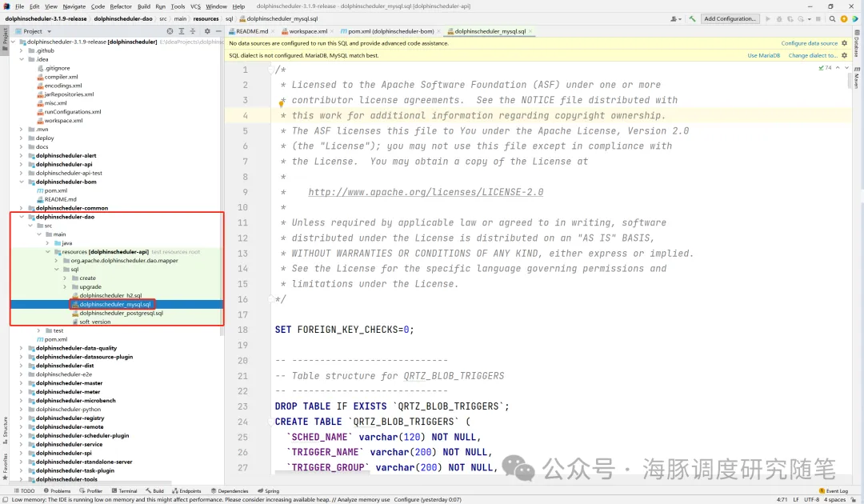Switch to the README.md editor tab
The height and width of the screenshot is (504, 864).
(x=251, y=31)
